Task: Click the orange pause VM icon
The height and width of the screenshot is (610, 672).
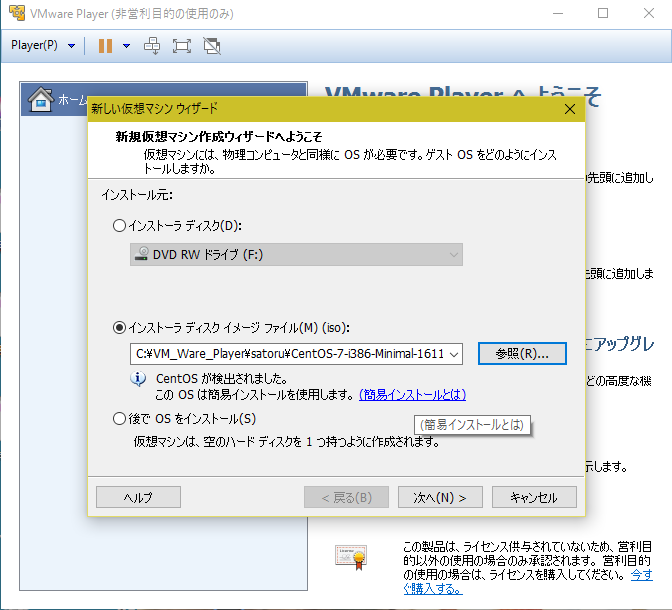Action: point(105,46)
